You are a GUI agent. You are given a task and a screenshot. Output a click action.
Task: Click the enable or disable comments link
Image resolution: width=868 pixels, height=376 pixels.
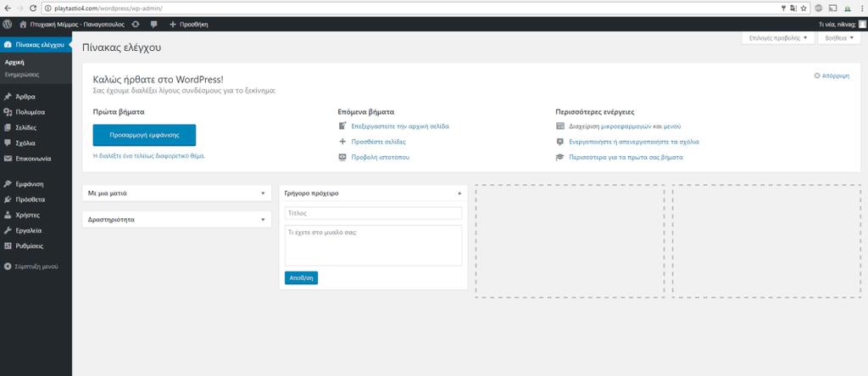[x=634, y=142]
